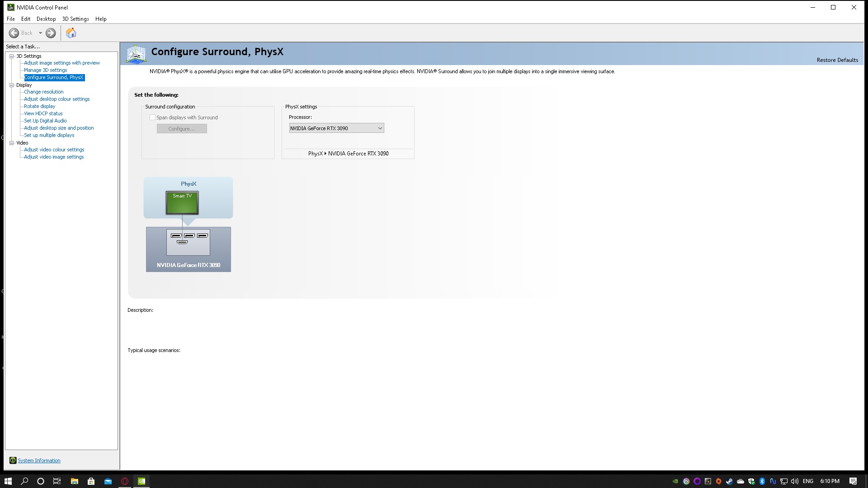Open Set up multiple displays task
This screenshot has height=488, width=868.
pos(49,135)
